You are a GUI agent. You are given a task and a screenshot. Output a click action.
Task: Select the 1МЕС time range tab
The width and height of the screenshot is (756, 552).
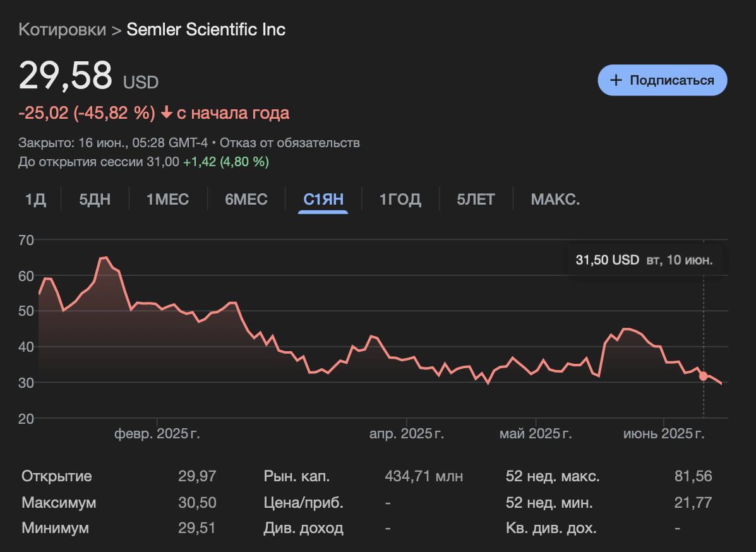coord(167,199)
